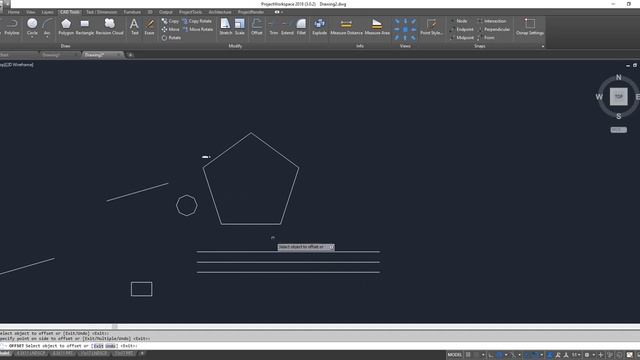
Task: Open the WCS dropdown below the ViewCube
Action: tap(618, 130)
